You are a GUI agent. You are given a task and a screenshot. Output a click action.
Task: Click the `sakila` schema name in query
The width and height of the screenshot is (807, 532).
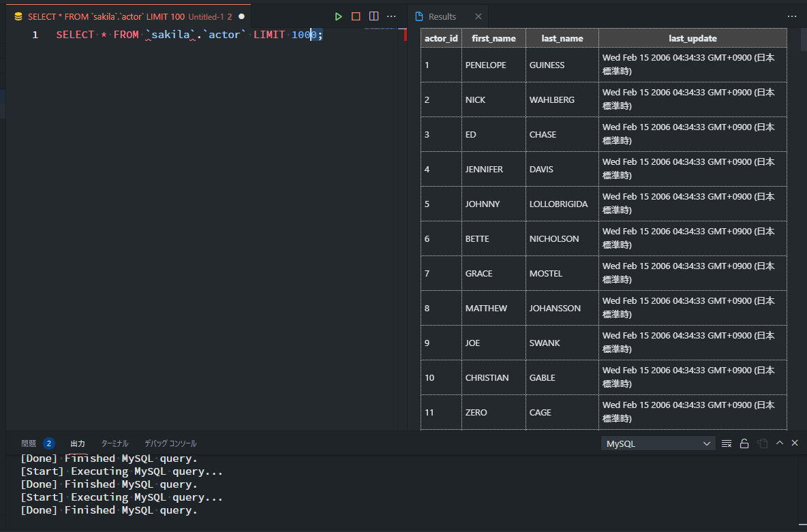tap(170, 35)
